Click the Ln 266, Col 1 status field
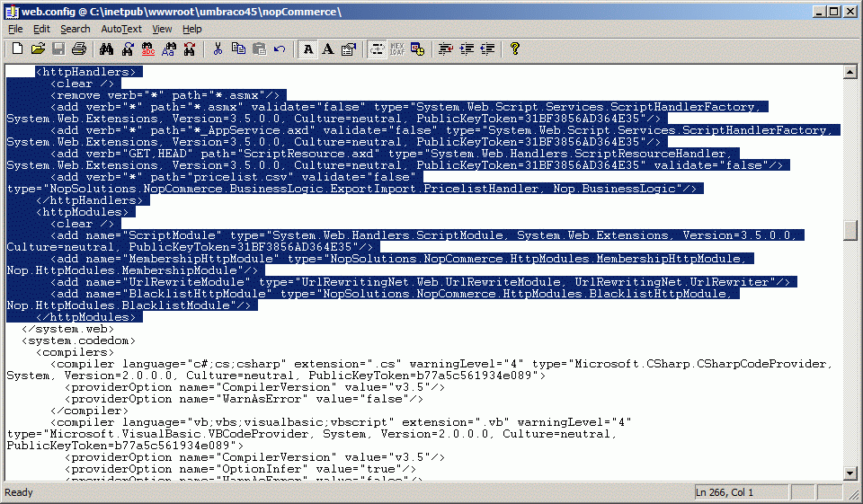This screenshot has height=504, width=863. click(742, 492)
